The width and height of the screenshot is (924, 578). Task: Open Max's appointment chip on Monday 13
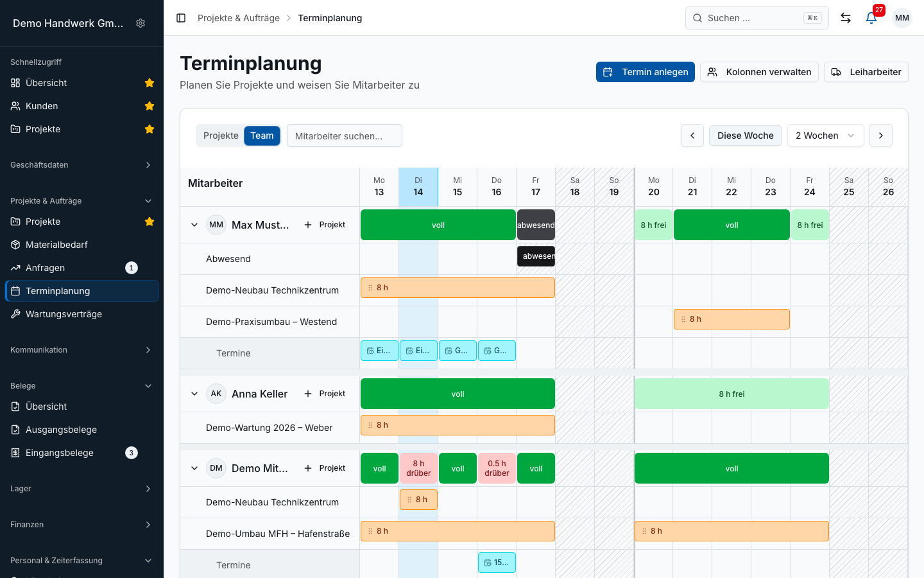coord(379,351)
